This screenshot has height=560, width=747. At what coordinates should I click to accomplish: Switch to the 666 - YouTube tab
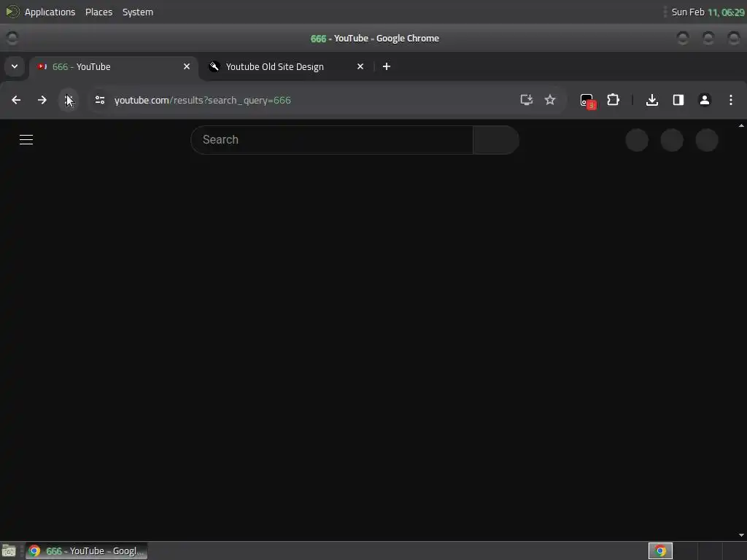tap(114, 66)
